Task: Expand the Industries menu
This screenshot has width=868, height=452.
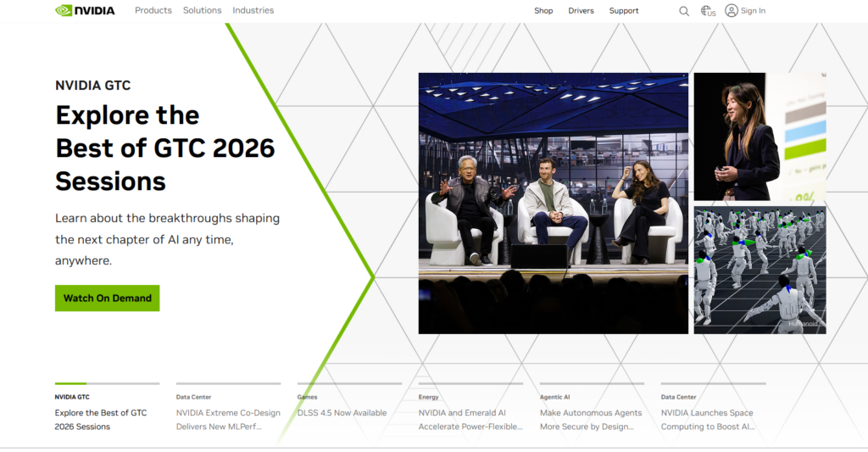Action: coord(253,10)
